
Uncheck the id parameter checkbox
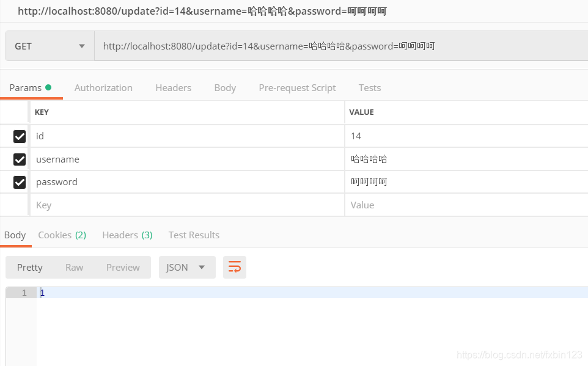[20, 136]
